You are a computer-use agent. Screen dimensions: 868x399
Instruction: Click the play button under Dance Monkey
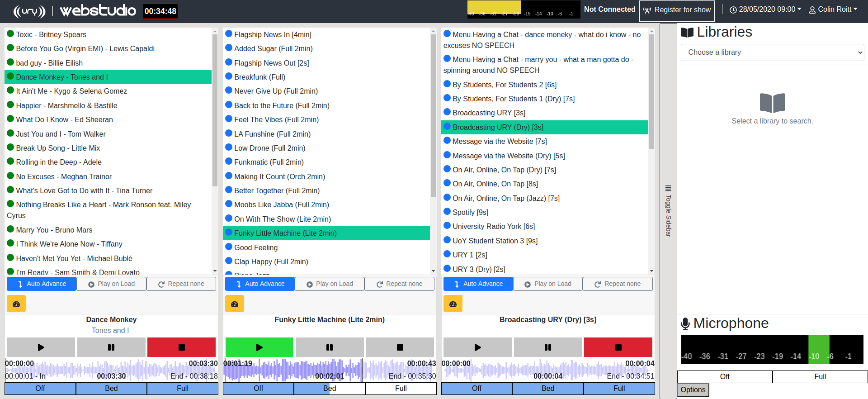pos(41,347)
